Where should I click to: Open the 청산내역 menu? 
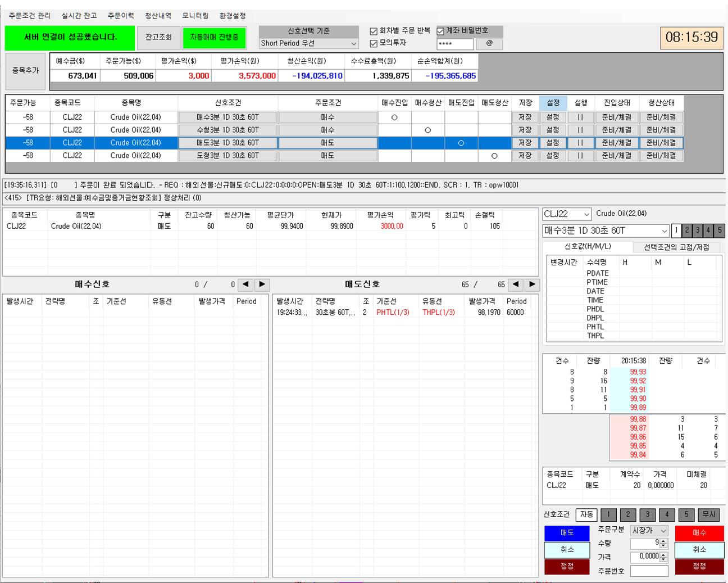pyautogui.click(x=158, y=16)
